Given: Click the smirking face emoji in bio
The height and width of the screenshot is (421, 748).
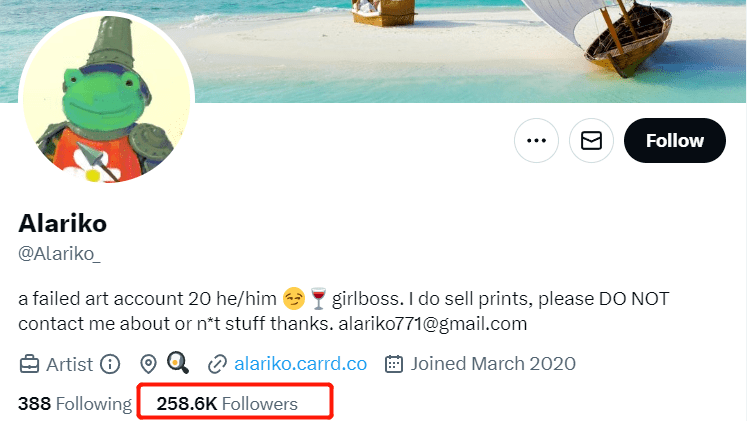Looking at the screenshot, I should (294, 299).
